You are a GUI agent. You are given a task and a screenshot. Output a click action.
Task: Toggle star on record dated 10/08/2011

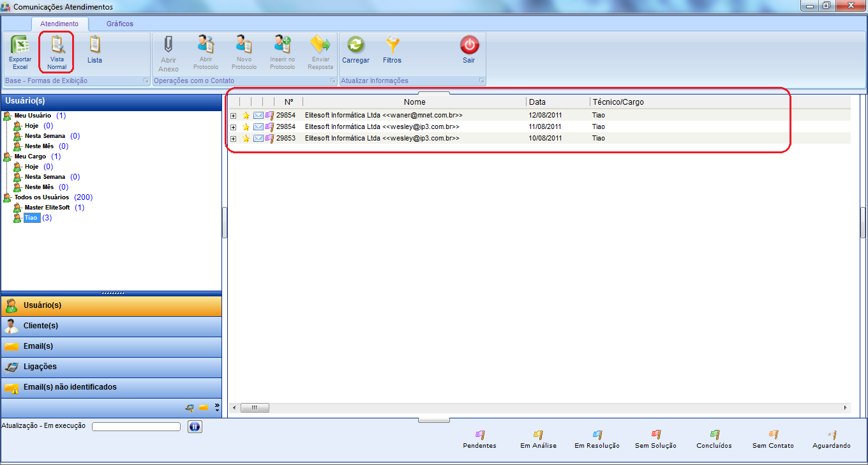246,139
